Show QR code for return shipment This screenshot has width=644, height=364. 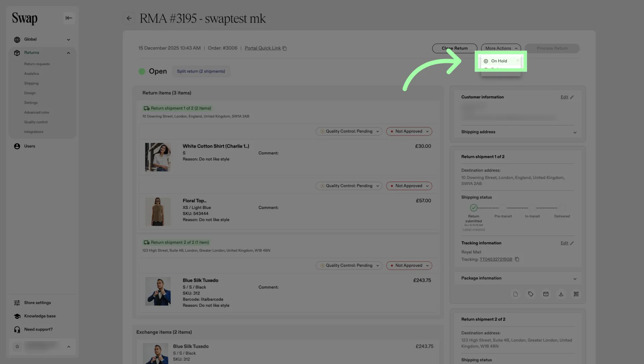576,294
